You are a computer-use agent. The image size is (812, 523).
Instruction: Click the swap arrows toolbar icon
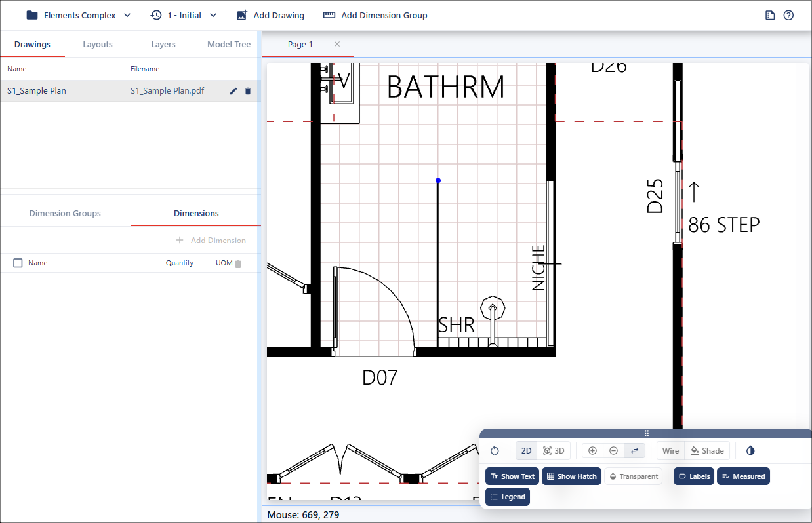[x=634, y=451]
